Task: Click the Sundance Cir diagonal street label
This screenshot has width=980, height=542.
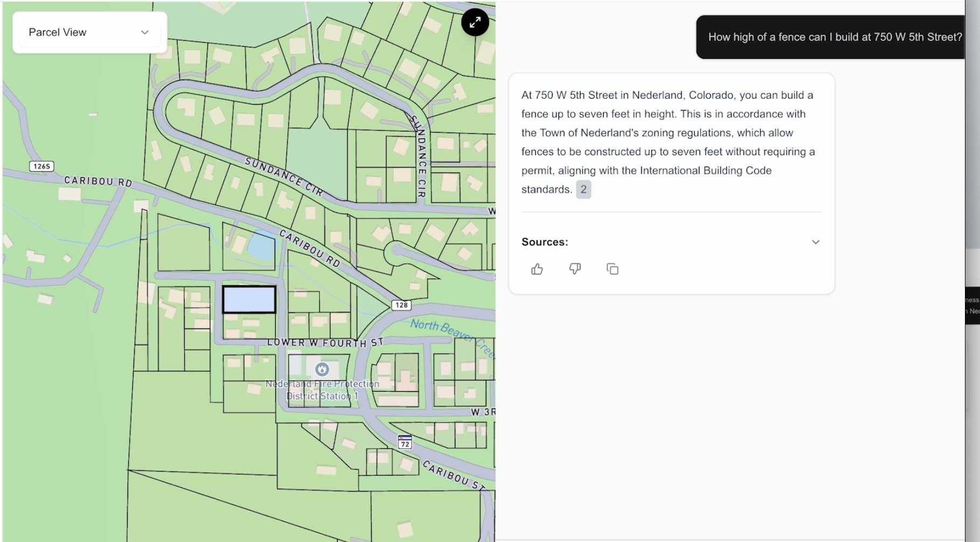Action: tap(283, 176)
